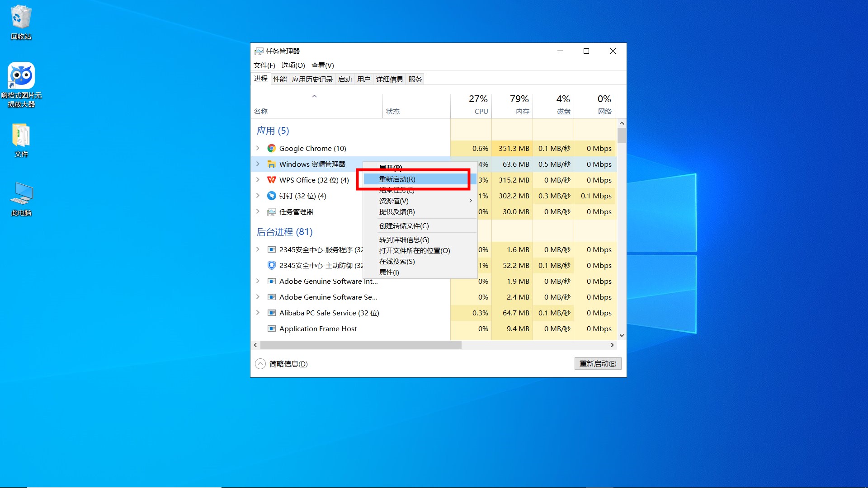Click the horizontal scrollbar thumb
This screenshot has width=868, height=488.
click(361, 345)
